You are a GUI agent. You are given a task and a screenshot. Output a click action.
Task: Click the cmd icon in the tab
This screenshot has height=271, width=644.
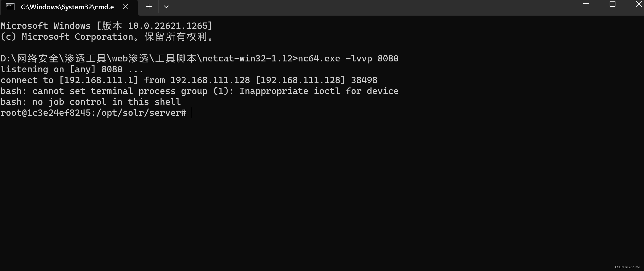(x=10, y=6)
